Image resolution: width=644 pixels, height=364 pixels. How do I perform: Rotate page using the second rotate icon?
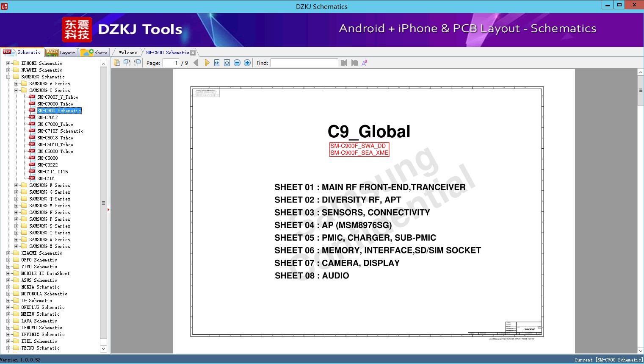[137, 63]
